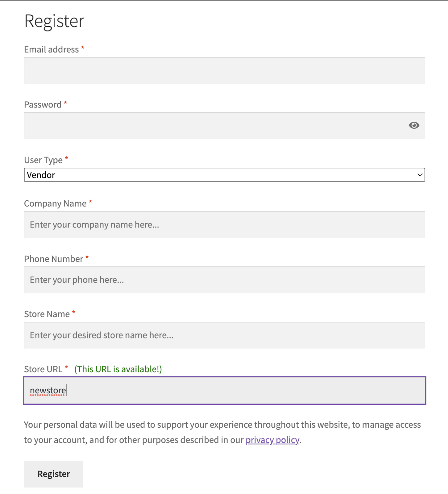Screen dimensions: 448x494
Task: Toggle password visibility with the eye icon
Action: coord(414,125)
